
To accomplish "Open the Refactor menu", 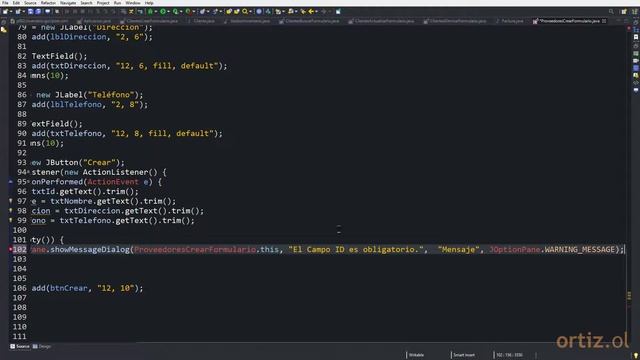I will (x=48, y=3).
